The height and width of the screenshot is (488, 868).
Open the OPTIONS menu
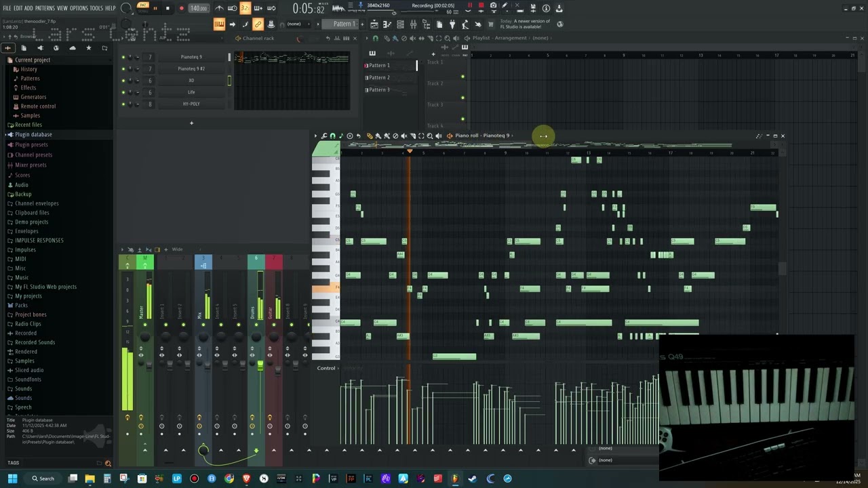79,8
